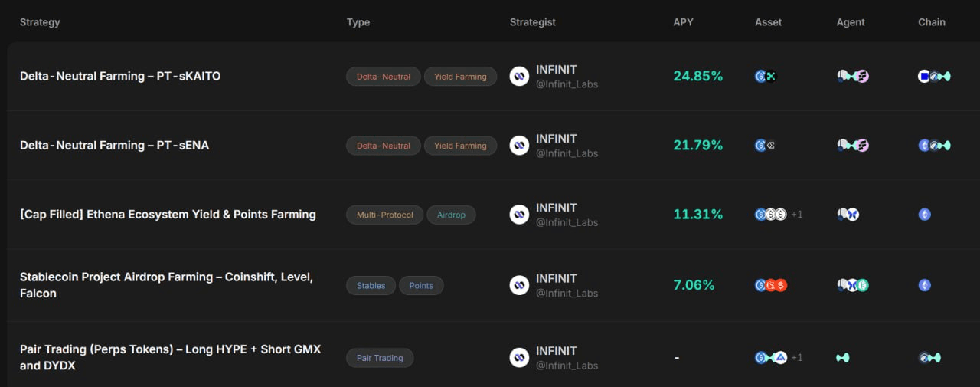Click the INFINIT logo in the Pair Trading row
Screen dimensions: 980x387
[519, 357]
